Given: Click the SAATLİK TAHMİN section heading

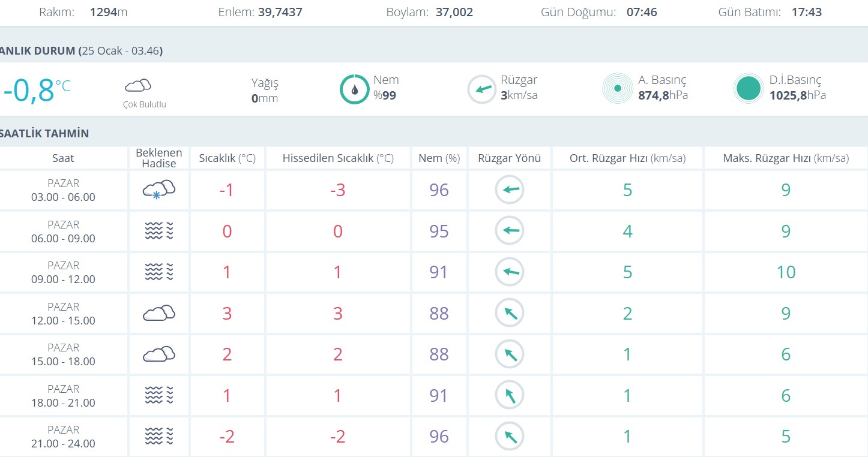Looking at the screenshot, I should [x=44, y=133].
